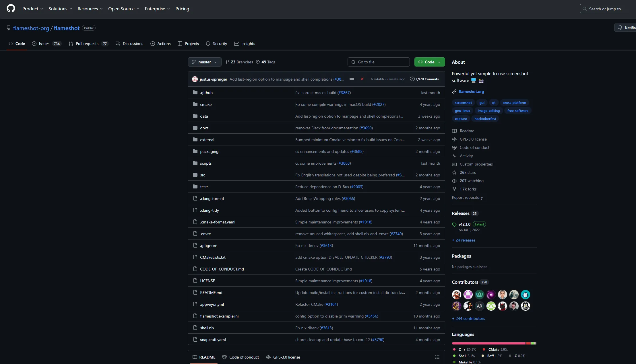Image resolution: width=636 pixels, height=364 pixels.
Task: Open the cmake folder
Action: 206,104
